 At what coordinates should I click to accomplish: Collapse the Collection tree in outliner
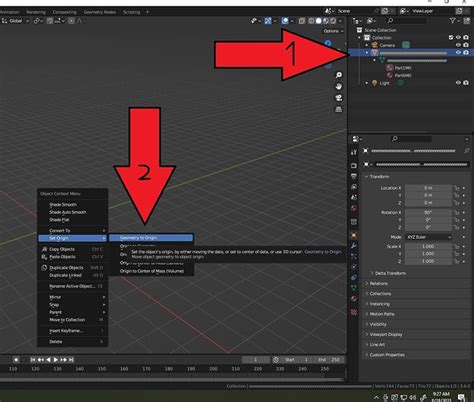360,38
